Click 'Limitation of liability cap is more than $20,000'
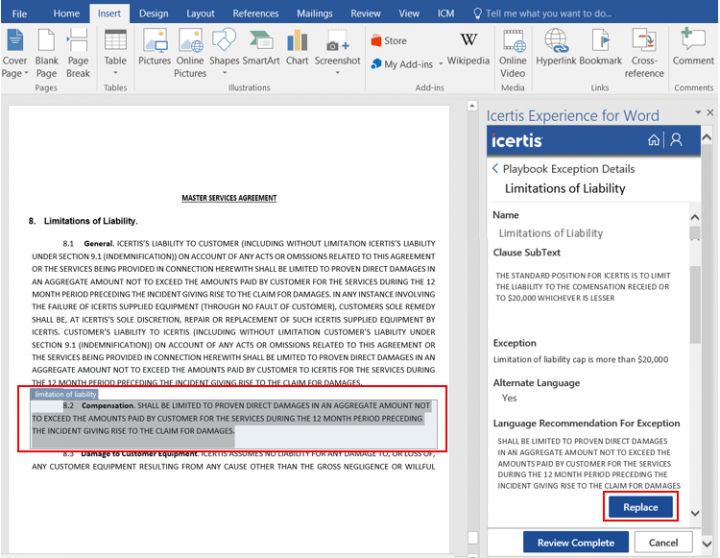The height and width of the screenshot is (558, 720). [580, 359]
